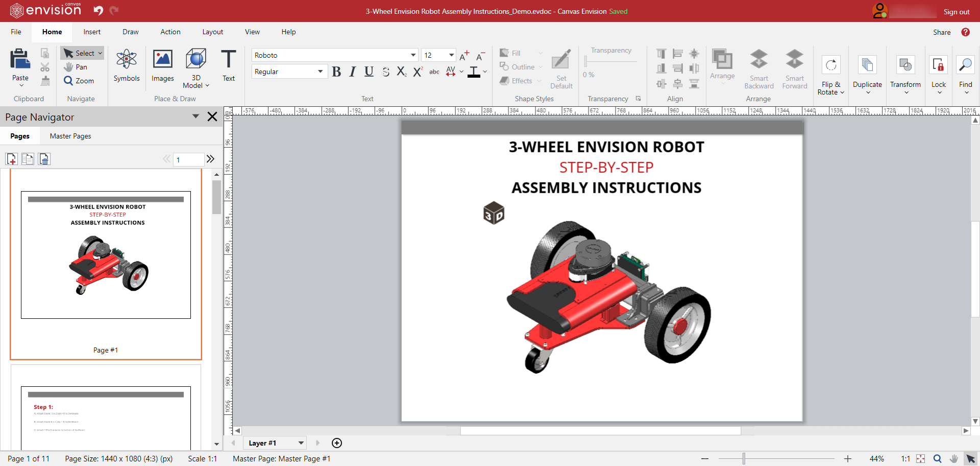
Task: Click the Undo arrow in title bar
Action: click(x=99, y=10)
